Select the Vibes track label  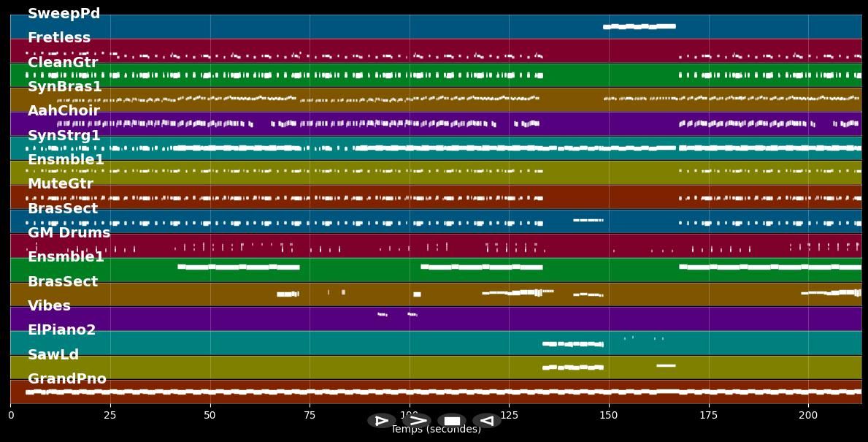click(49, 306)
